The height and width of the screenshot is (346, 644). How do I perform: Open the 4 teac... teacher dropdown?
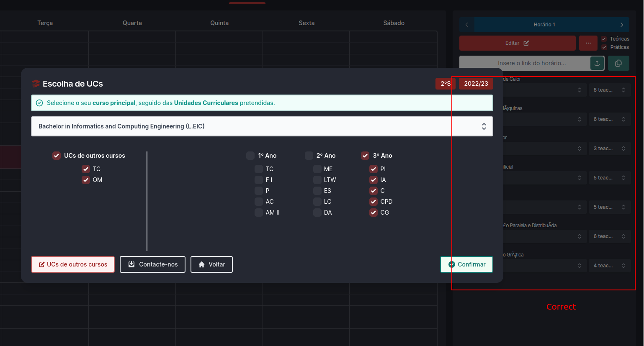(x=609, y=266)
